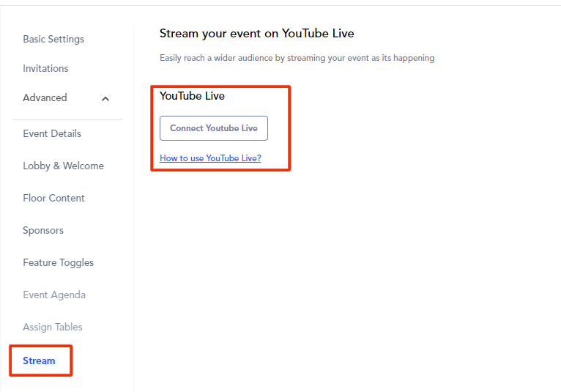Open the Event Agenda item
561x392 pixels.
(54, 295)
